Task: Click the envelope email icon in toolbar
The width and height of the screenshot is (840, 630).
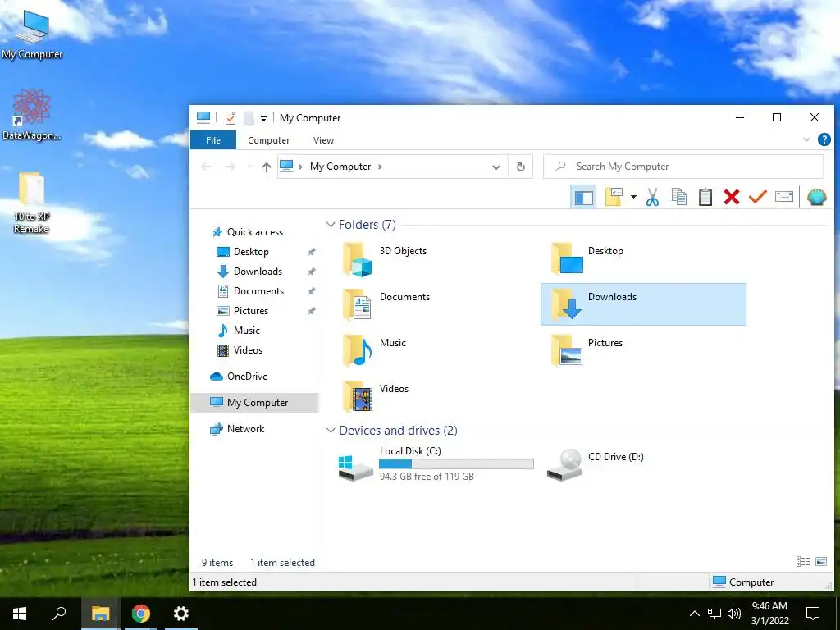Action: (783, 197)
